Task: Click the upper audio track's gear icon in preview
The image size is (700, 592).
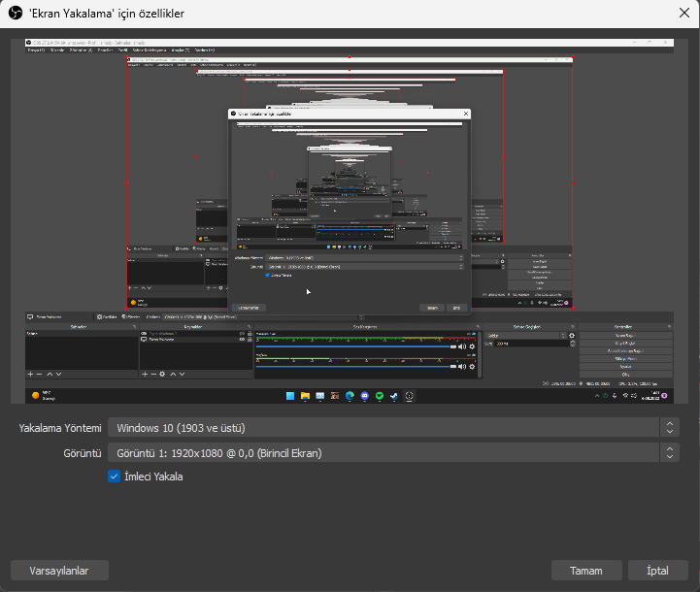Action: pos(472,346)
